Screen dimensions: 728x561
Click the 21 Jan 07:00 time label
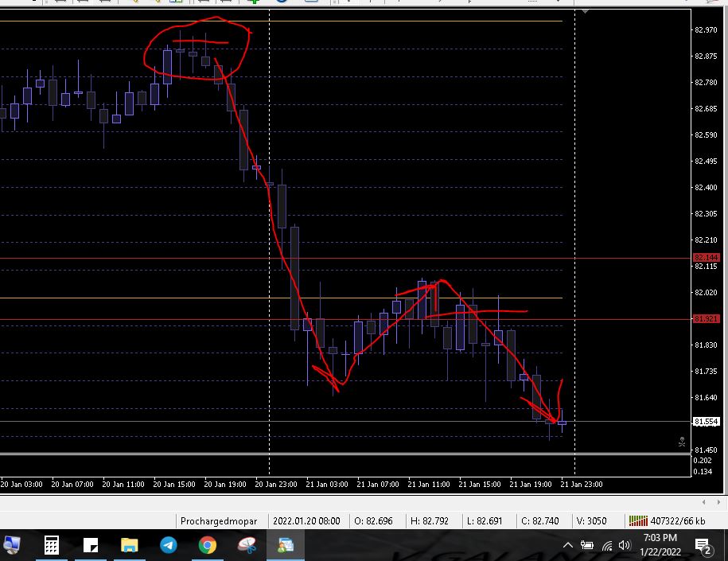pos(377,484)
